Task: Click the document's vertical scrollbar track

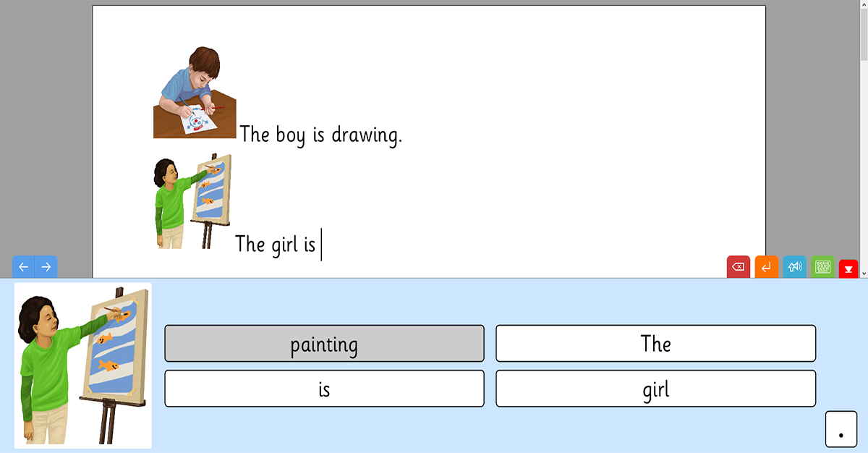Action: coord(863,145)
